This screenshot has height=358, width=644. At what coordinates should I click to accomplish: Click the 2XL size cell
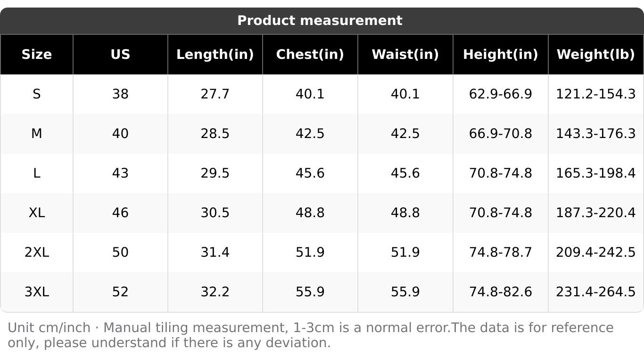coord(36,252)
